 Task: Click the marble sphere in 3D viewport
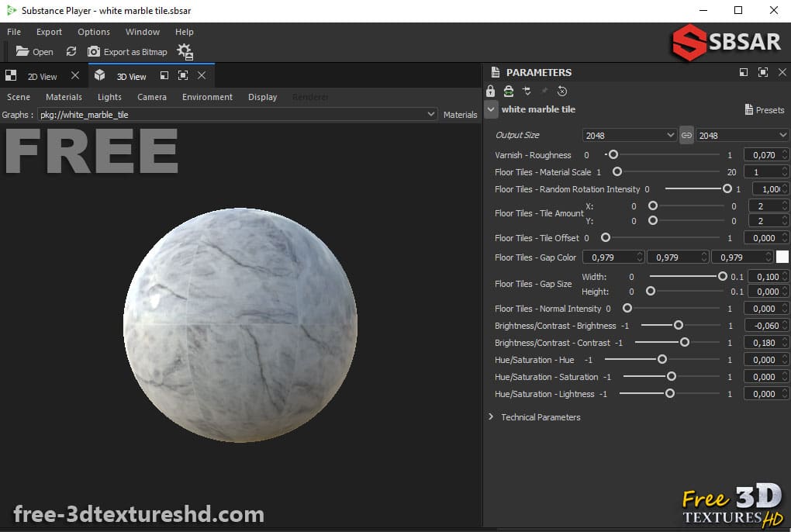click(240, 325)
